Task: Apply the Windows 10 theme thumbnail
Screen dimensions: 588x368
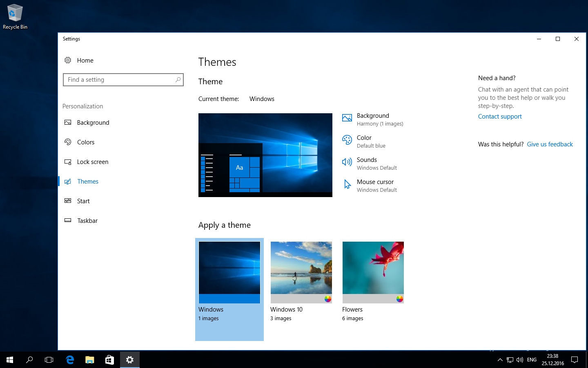Action: pyautogui.click(x=301, y=272)
